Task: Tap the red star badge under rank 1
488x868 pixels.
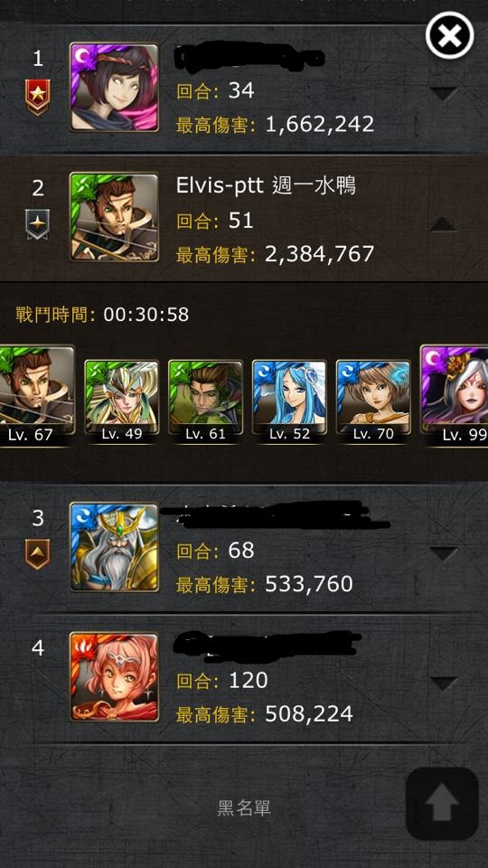Action: [38, 97]
